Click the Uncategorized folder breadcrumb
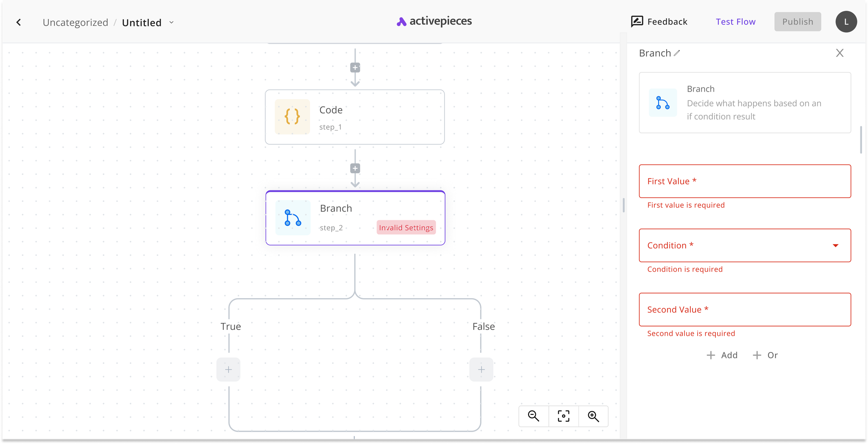Viewport: 868px width, 444px height. click(x=75, y=22)
